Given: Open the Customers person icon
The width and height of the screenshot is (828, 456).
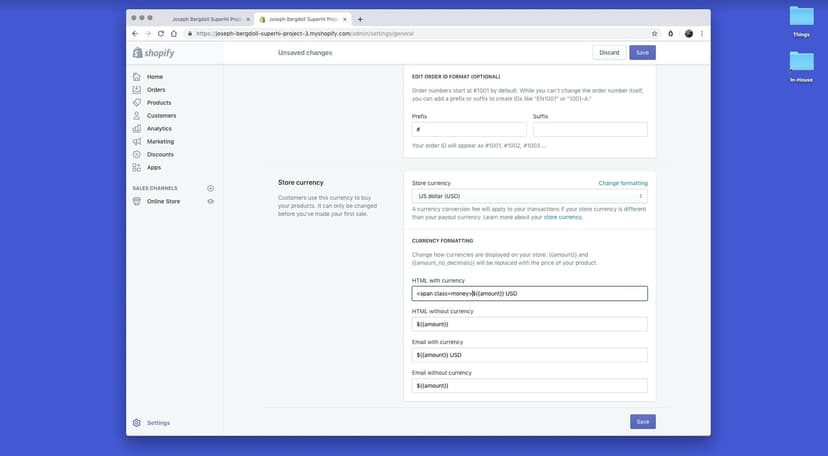Looking at the screenshot, I should coord(137,116).
